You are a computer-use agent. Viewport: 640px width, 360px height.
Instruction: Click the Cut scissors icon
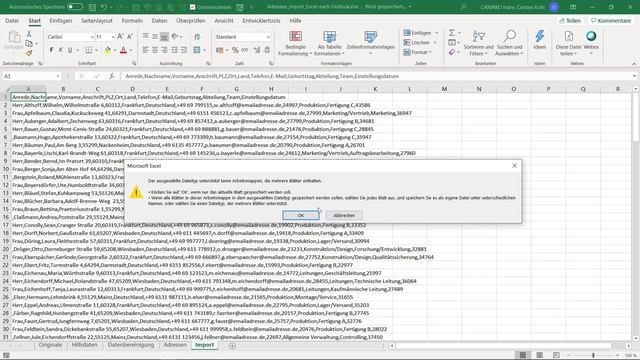pyautogui.click(x=29, y=34)
